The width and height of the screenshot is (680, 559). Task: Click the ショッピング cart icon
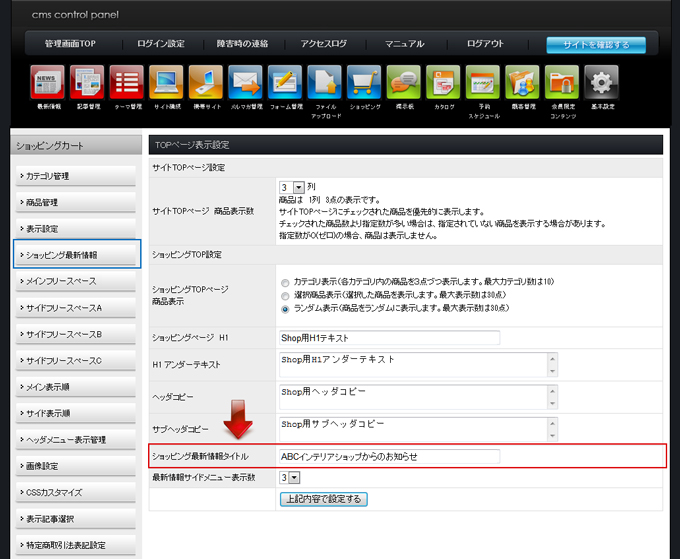click(364, 82)
